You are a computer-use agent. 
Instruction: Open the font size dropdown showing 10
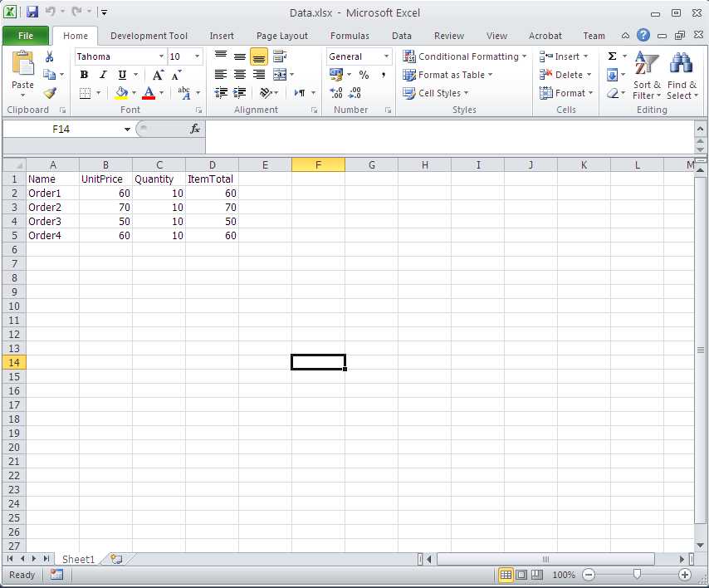[197, 56]
